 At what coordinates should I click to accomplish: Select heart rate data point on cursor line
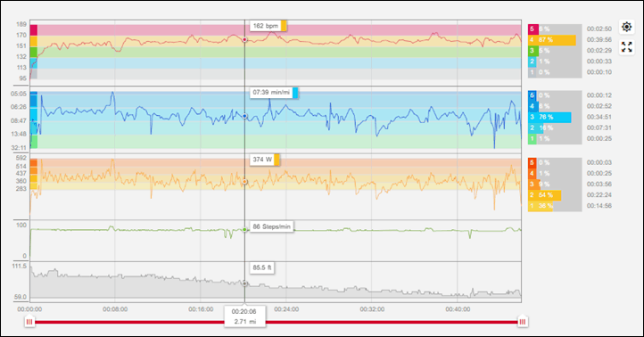coord(244,40)
